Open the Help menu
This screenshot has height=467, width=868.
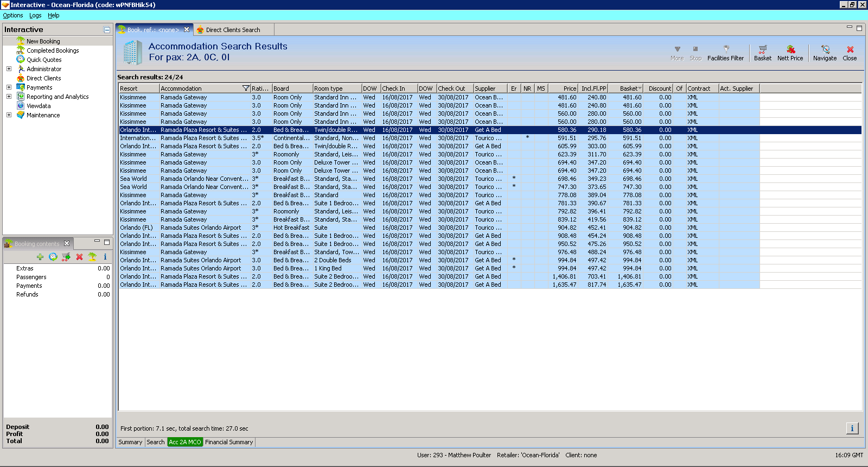coord(53,15)
